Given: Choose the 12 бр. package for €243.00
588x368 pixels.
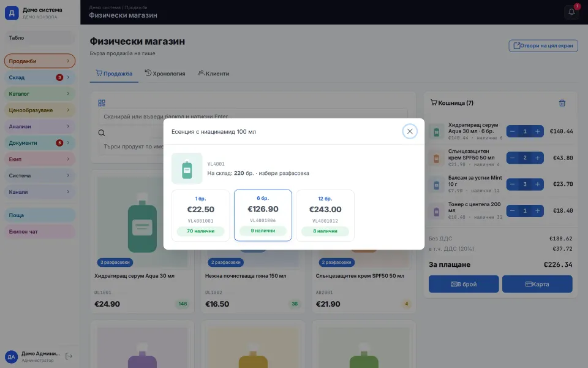Looking at the screenshot, I should (325, 215).
